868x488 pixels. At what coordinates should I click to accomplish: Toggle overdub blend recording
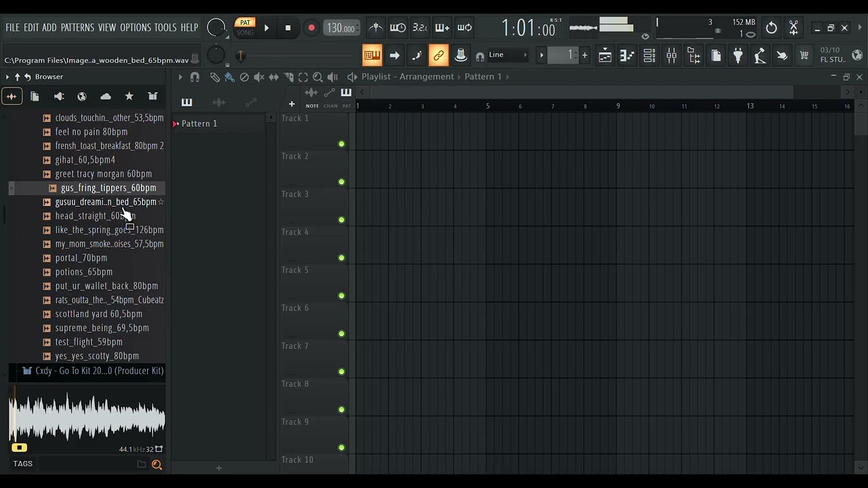coord(442,28)
